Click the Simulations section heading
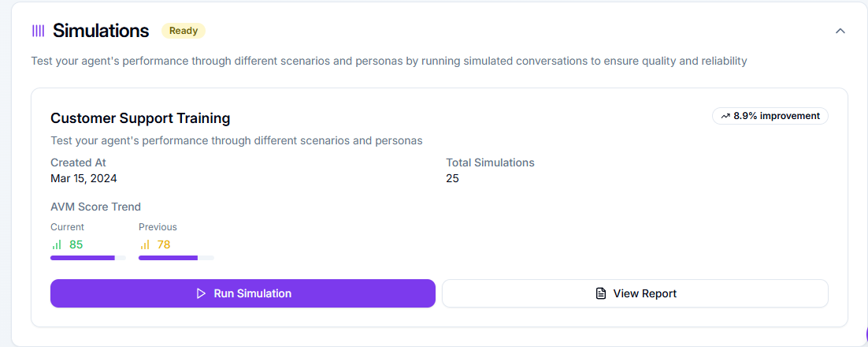Image resolution: width=868 pixels, height=347 pixels. pyautogui.click(x=101, y=31)
